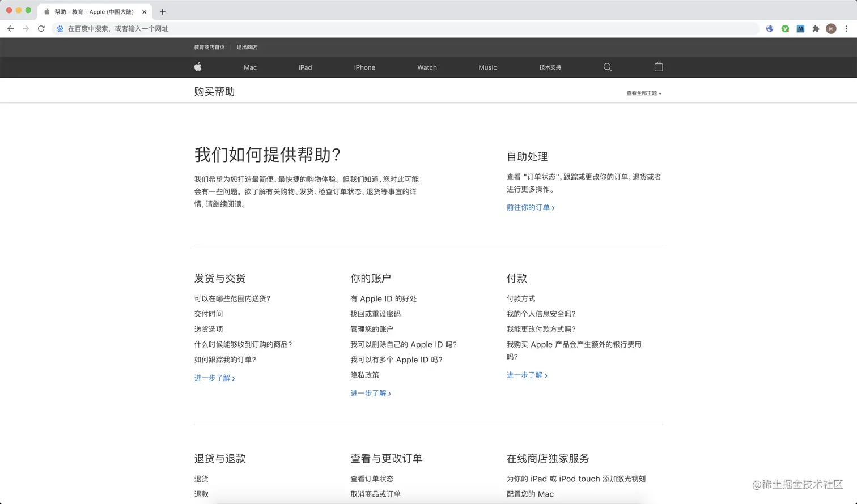Click the 自助处理 heading
Image resolution: width=857 pixels, height=504 pixels.
pos(527,157)
